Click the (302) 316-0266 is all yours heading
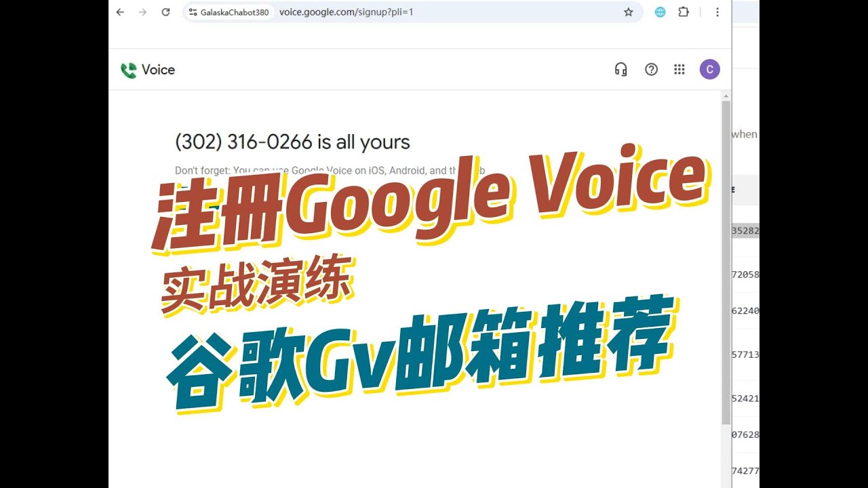This screenshot has height=488, width=868. (292, 142)
